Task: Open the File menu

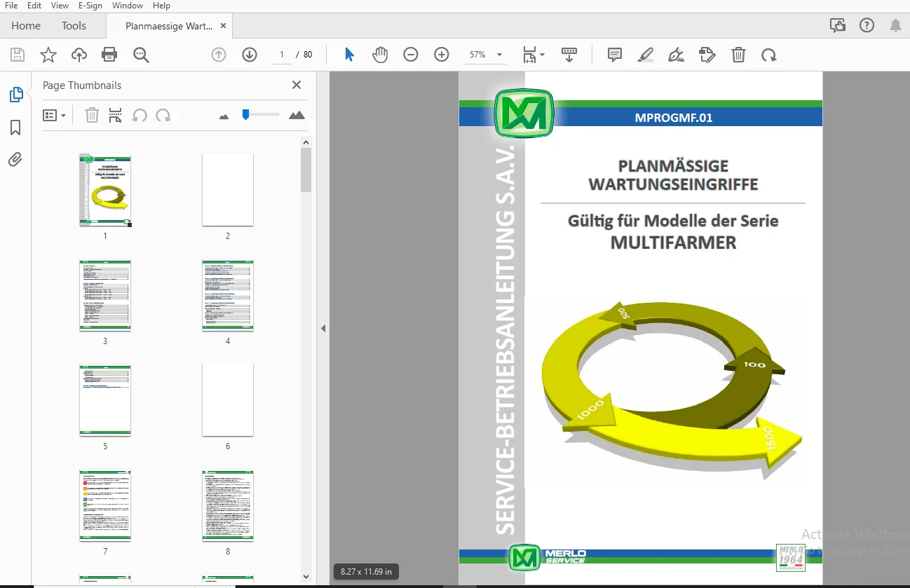Action: tap(11, 6)
